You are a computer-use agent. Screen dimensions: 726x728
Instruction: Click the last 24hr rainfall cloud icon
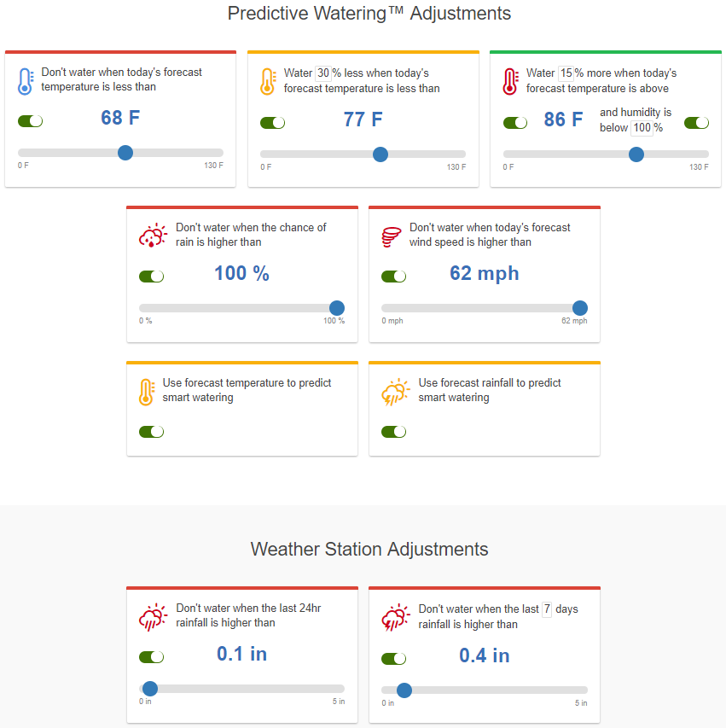(x=153, y=617)
